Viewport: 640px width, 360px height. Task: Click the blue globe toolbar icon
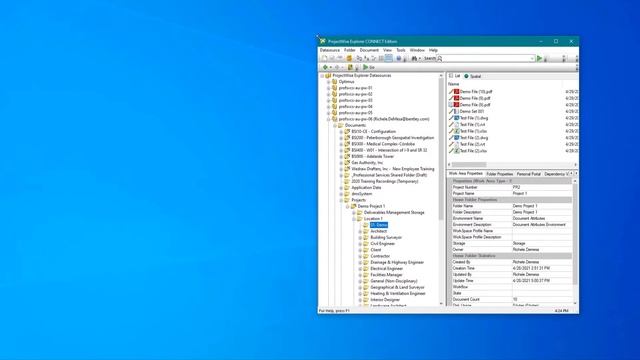coord(399,58)
